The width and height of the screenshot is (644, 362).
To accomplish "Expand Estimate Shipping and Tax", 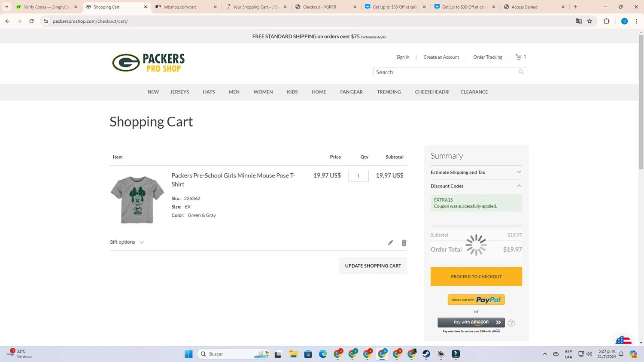I will click(x=476, y=172).
